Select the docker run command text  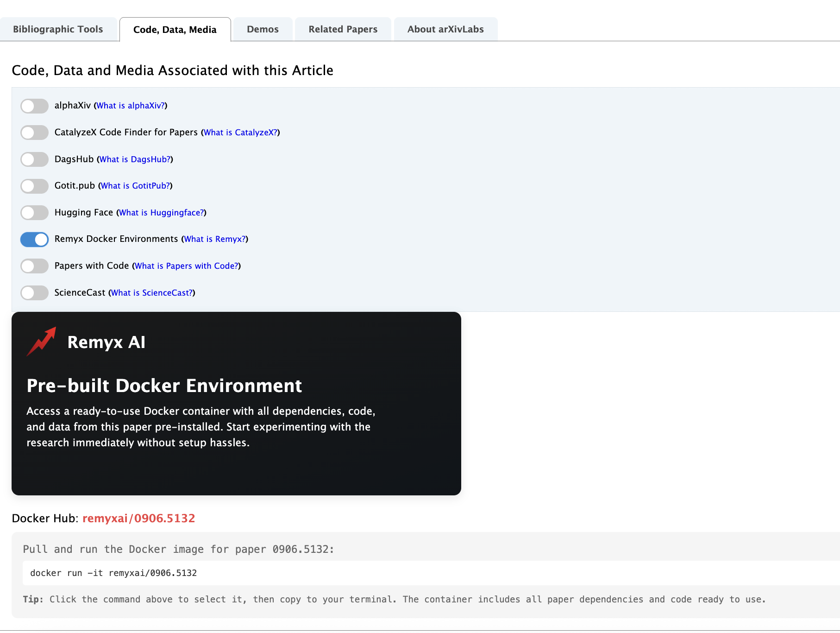coord(113,573)
